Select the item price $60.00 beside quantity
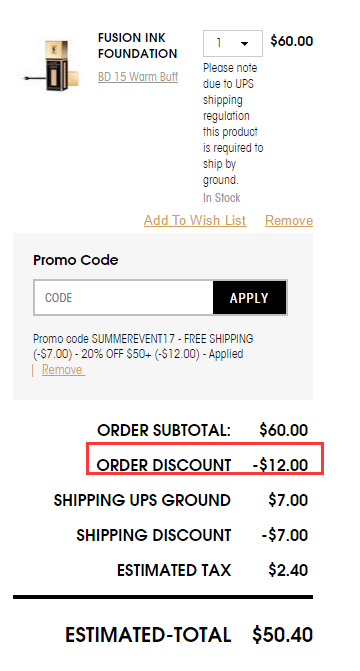 (292, 42)
